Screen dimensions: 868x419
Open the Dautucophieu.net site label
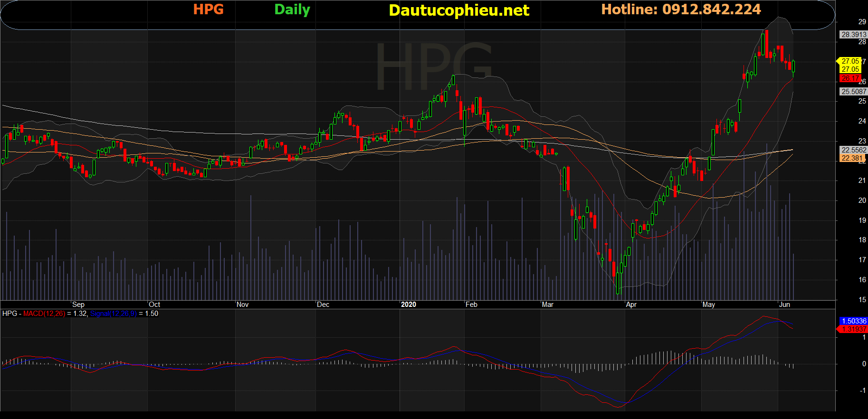[458, 10]
